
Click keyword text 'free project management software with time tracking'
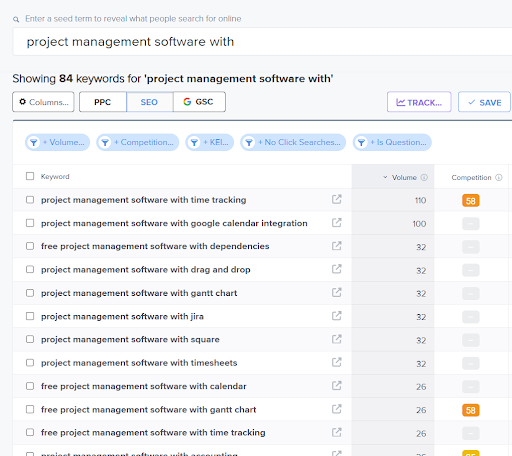point(153,433)
